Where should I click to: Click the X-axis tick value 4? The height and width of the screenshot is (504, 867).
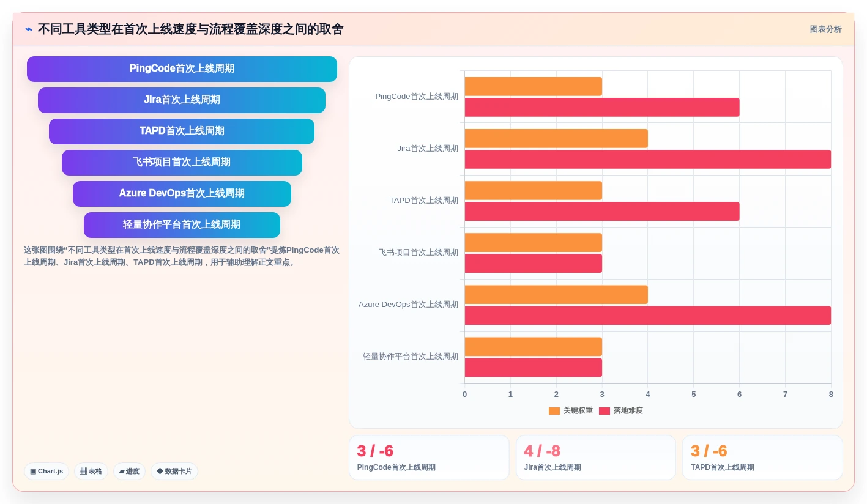[648, 395]
